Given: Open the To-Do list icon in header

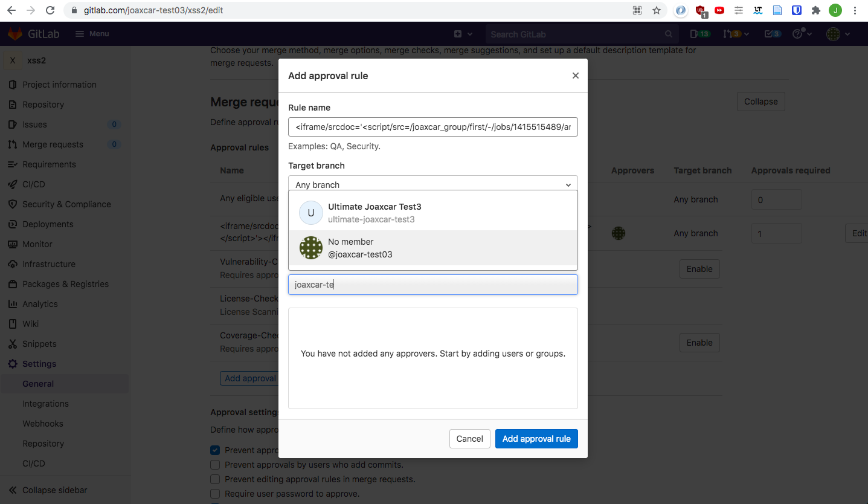Looking at the screenshot, I should point(773,34).
